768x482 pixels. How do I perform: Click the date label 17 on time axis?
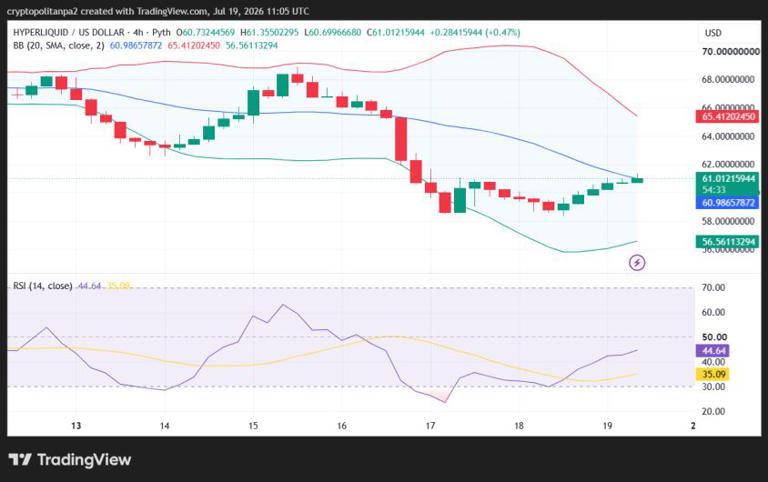[x=430, y=426]
